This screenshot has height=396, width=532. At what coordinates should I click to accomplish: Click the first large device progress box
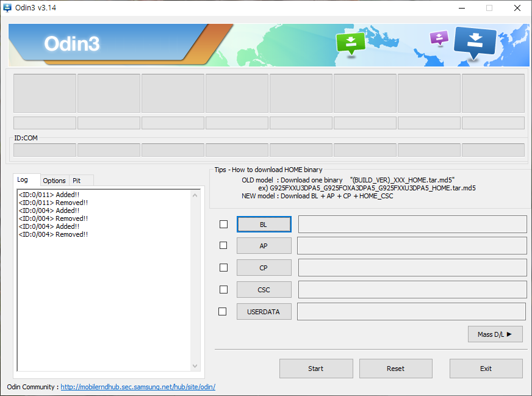click(45, 93)
